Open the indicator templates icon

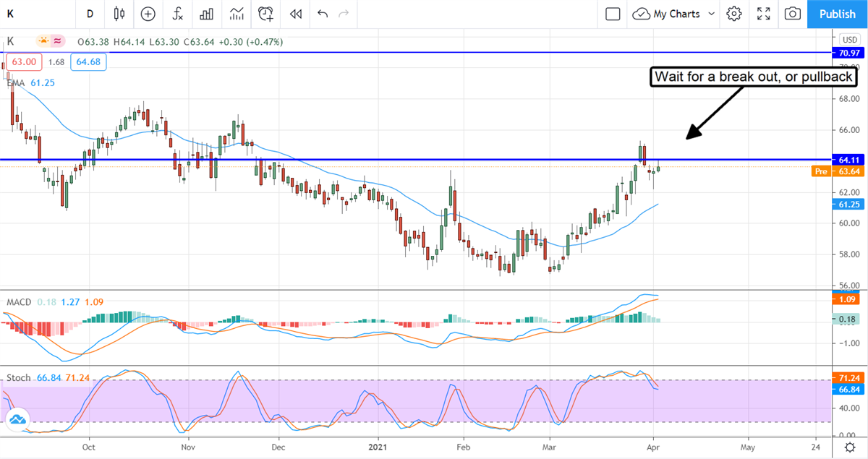pos(237,14)
